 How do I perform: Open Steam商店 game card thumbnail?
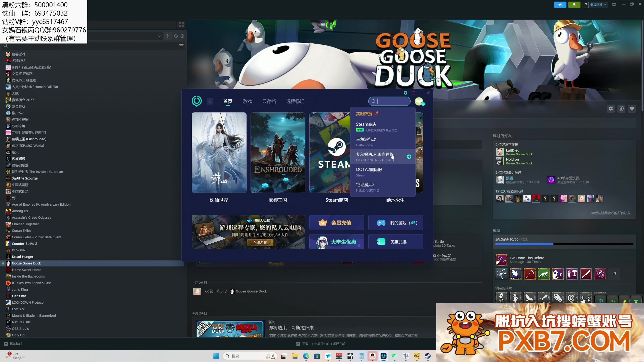pos(330,153)
